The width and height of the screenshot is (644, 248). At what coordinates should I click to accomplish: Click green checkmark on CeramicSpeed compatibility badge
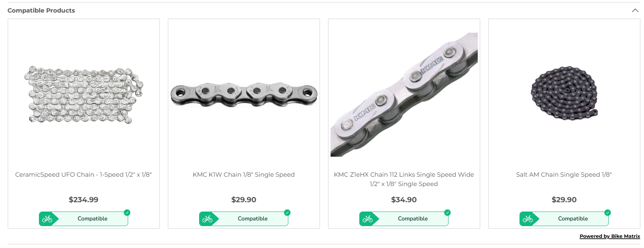point(127,213)
